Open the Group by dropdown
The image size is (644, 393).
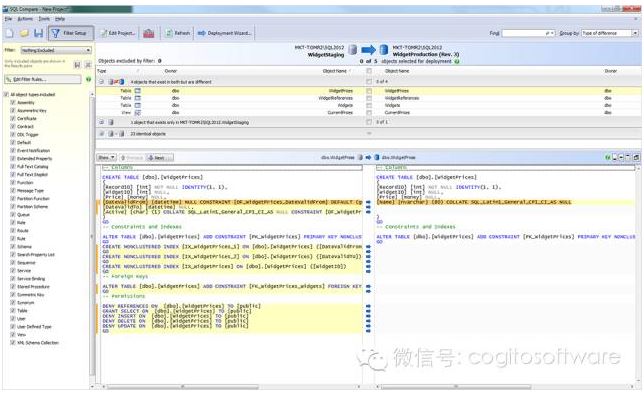pos(610,33)
